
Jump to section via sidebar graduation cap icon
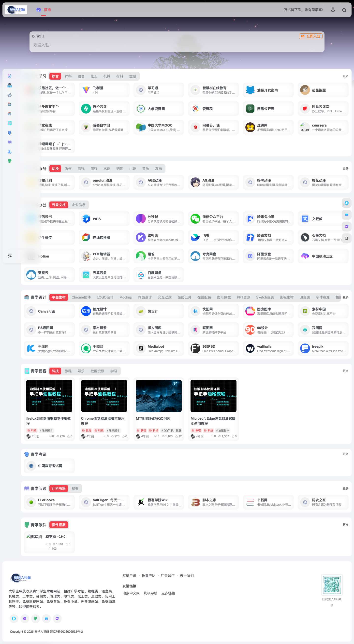click(x=10, y=133)
